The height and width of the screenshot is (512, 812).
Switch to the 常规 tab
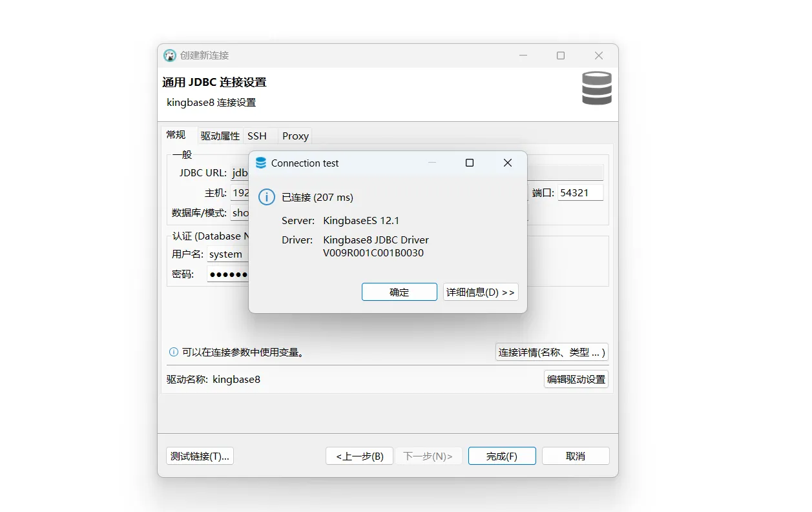[176, 135]
